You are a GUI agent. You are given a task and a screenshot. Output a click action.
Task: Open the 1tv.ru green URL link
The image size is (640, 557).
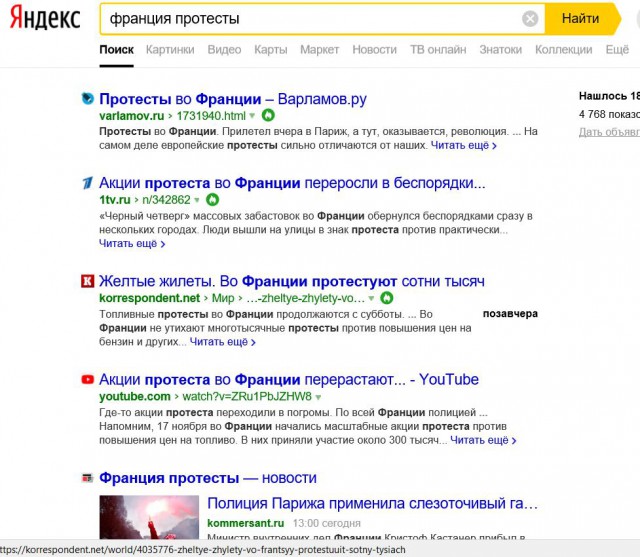(x=115, y=200)
